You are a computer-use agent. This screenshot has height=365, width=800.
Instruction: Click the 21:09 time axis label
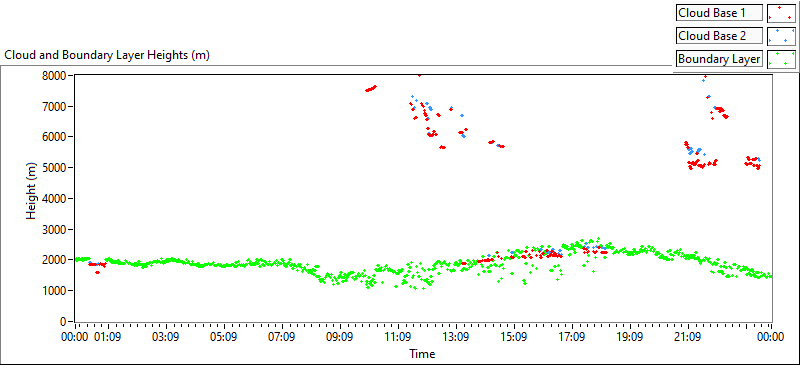pos(687,337)
